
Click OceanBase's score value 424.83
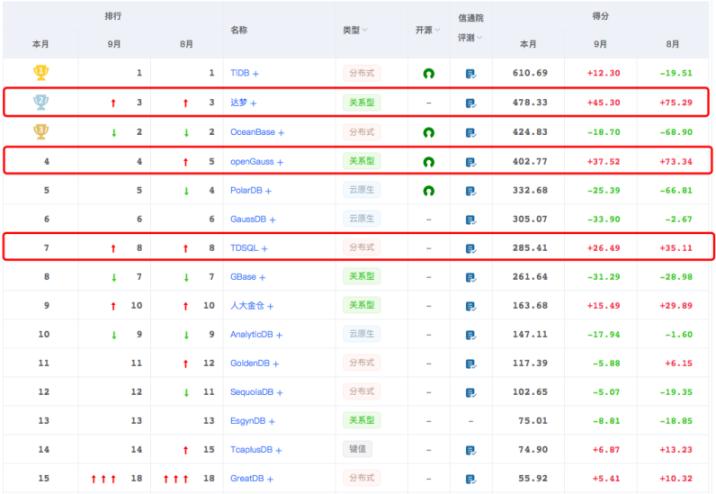point(530,132)
